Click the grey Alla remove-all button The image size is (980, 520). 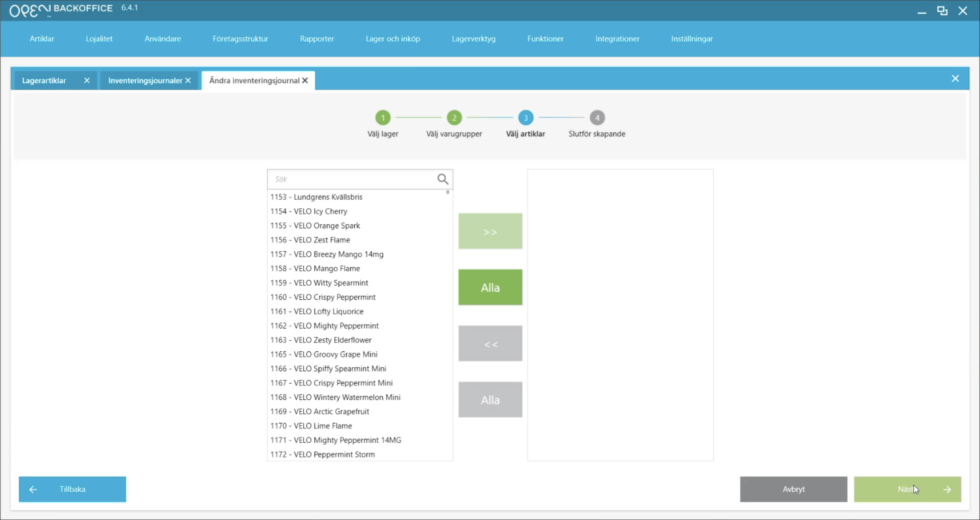click(x=490, y=399)
